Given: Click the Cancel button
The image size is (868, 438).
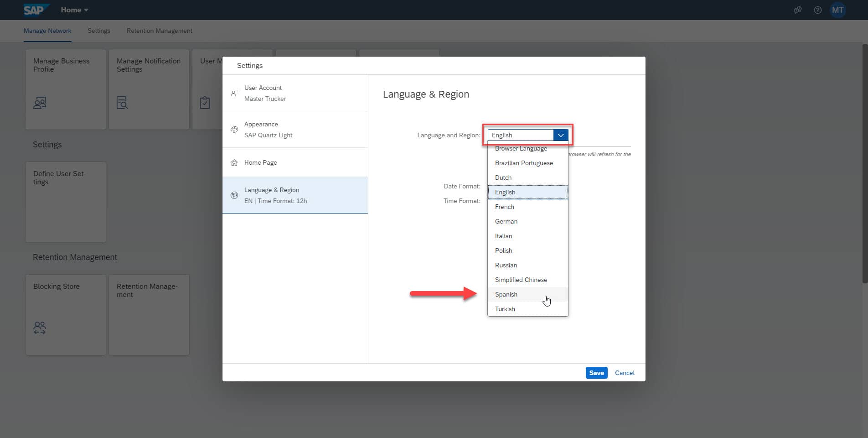Looking at the screenshot, I should (625, 373).
